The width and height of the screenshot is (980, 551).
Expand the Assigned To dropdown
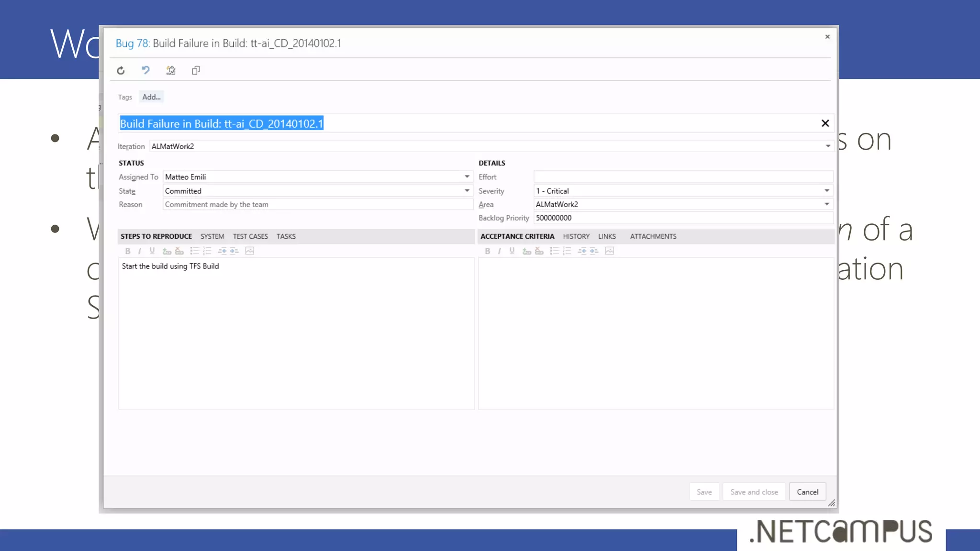tap(467, 176)
